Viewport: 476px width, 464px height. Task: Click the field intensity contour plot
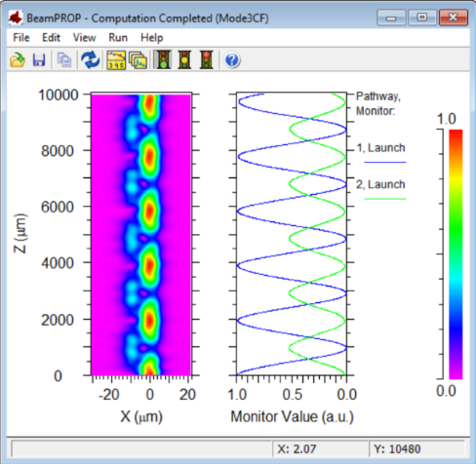coord(141,235)
